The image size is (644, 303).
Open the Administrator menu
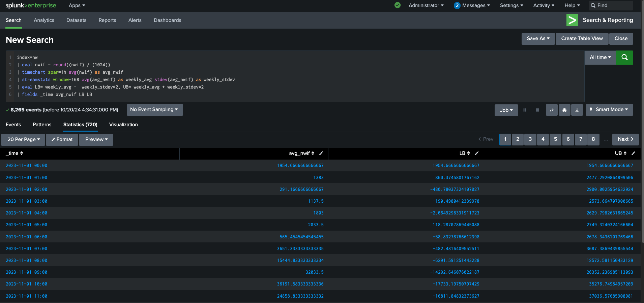426,5
